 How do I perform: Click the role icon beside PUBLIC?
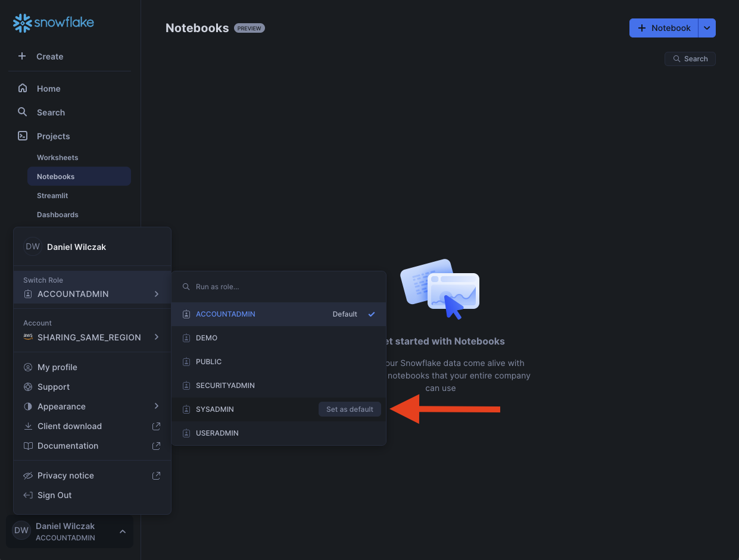186,362
